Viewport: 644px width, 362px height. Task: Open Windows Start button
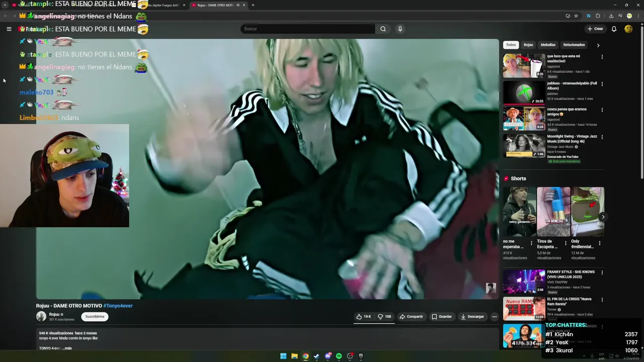(x=283, y=356)
